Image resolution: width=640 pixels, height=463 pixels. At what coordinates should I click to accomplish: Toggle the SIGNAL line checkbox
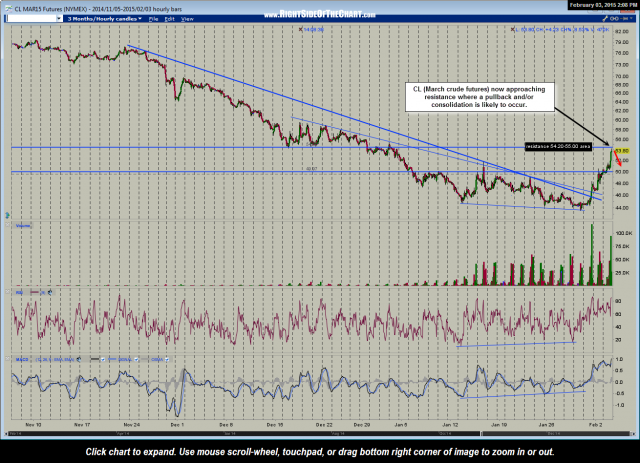[136, 360]
